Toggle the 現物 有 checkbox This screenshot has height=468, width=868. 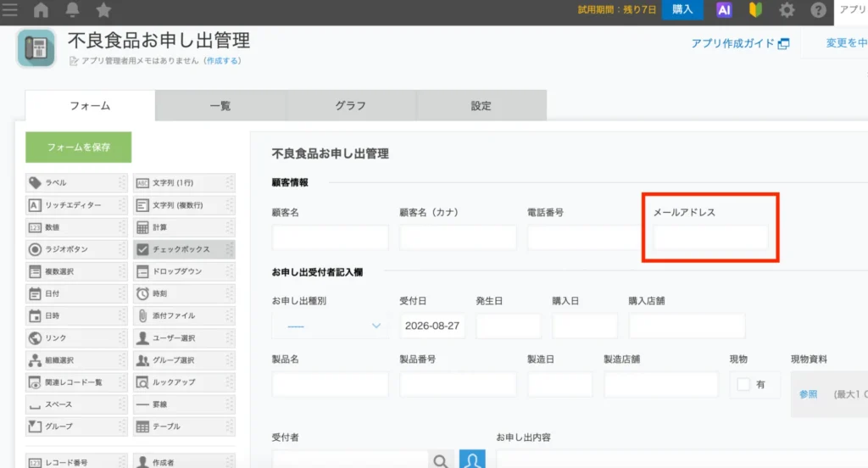(743, 384)
